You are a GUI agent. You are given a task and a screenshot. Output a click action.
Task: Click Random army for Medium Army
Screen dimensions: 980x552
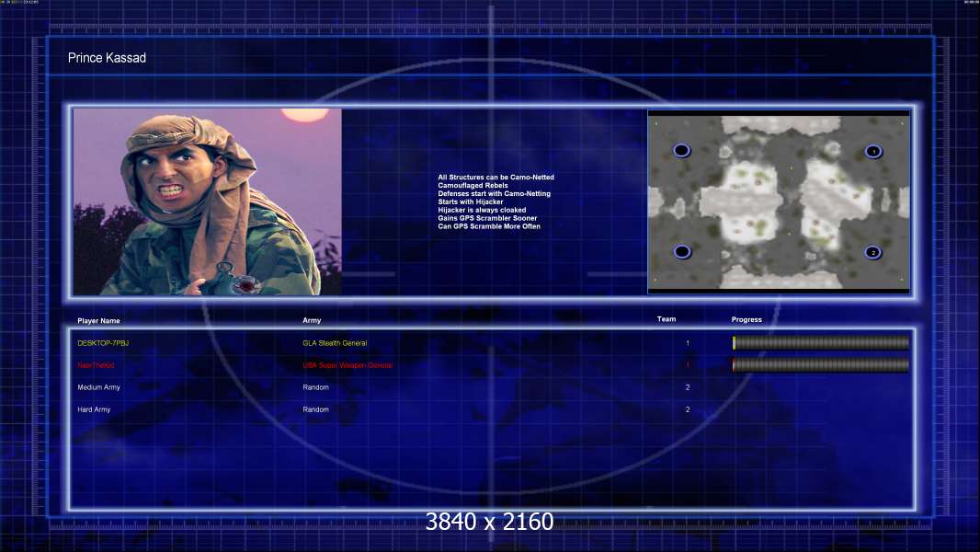(x=315, y=387)
